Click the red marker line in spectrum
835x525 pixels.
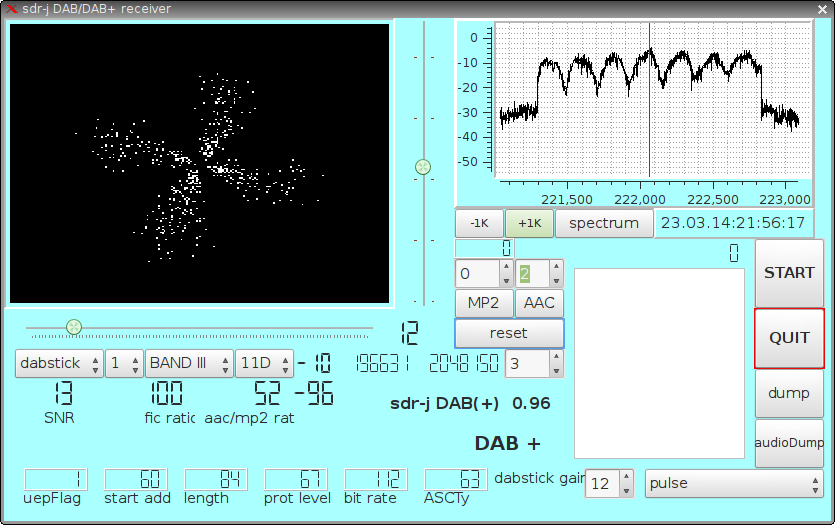[649, 100]
